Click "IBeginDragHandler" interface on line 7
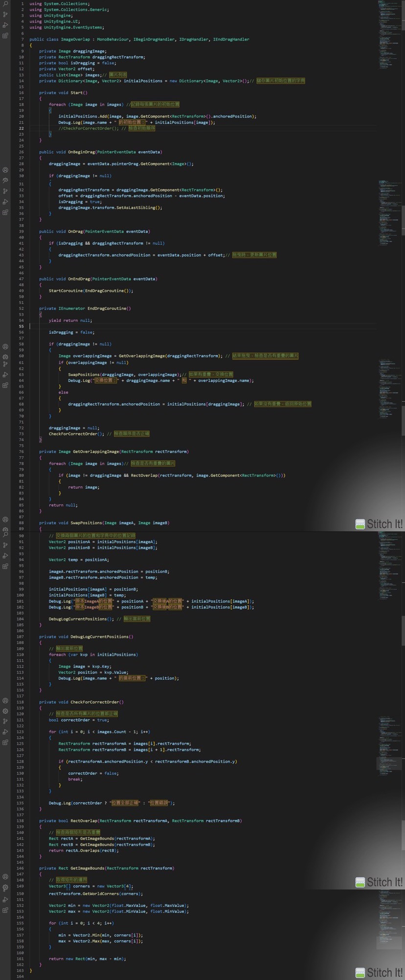This screenshot has height=980, width=405. (x=154, y=39)
